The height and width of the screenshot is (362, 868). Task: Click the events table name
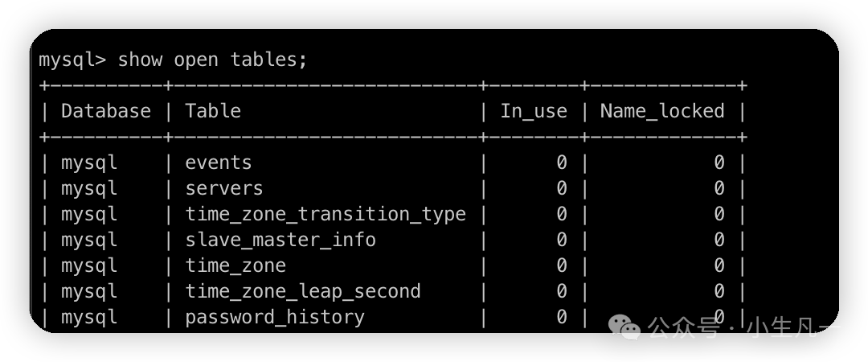pyautogui.click(x=218, y=162)
